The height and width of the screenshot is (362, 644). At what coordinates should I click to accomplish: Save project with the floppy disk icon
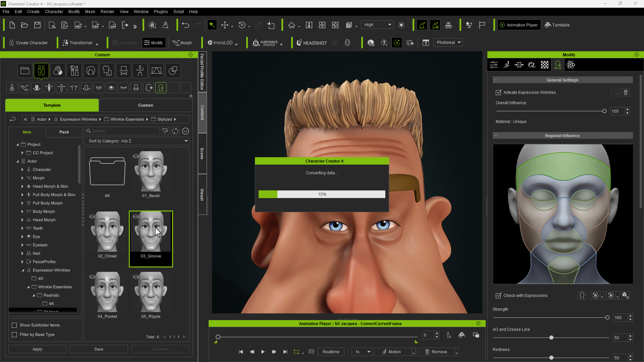tap(38, 25)
